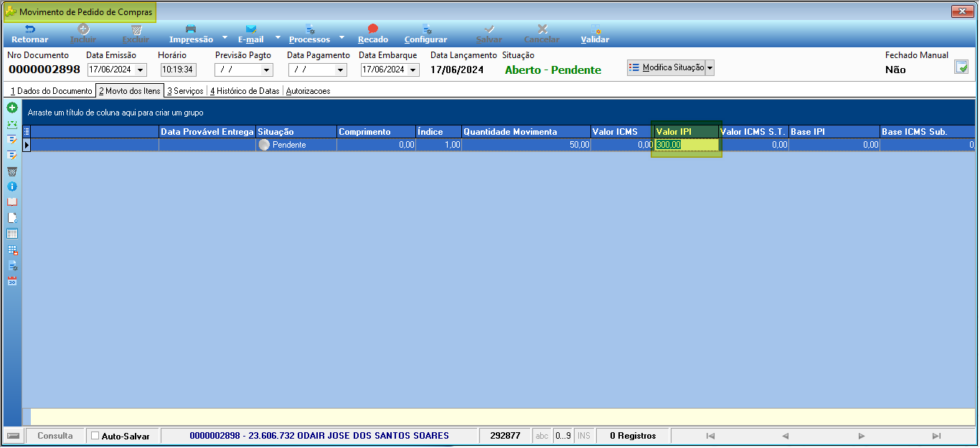The image size is (980, 448).
Task: Open Impressão printer button
Action: pos(191,34)
